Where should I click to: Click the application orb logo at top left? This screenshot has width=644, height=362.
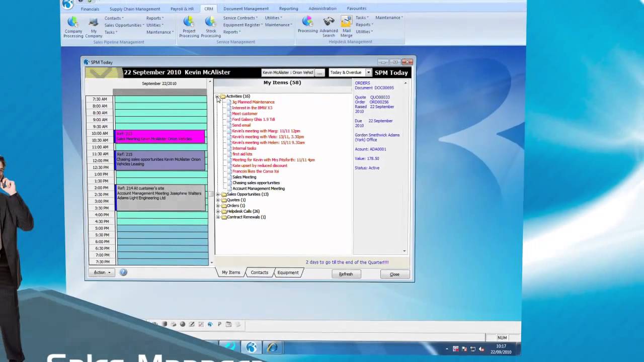67,4
